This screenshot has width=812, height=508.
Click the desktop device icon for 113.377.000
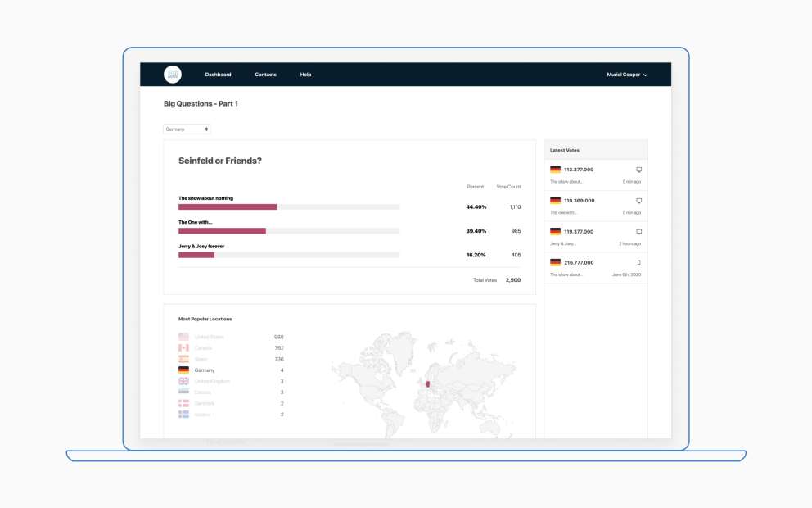(639, 170)
